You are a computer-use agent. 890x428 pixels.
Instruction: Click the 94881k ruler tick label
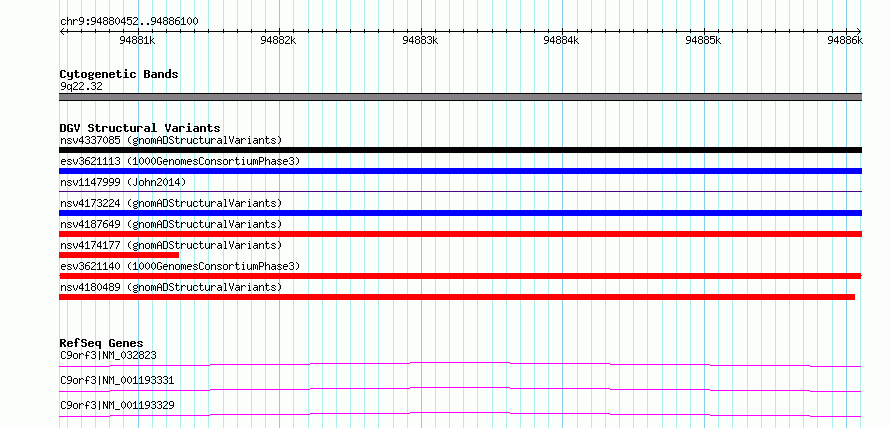pyautogui.click(x=138, y=40)
